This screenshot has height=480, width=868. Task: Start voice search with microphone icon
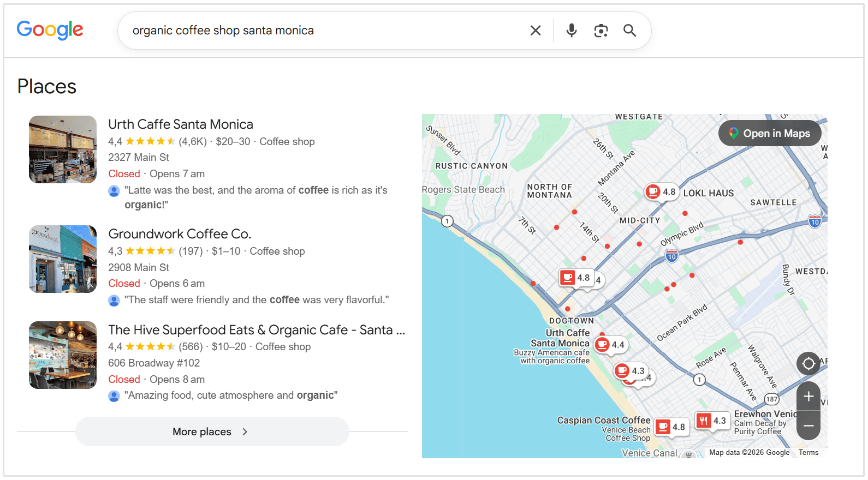(x=572, y=31)
